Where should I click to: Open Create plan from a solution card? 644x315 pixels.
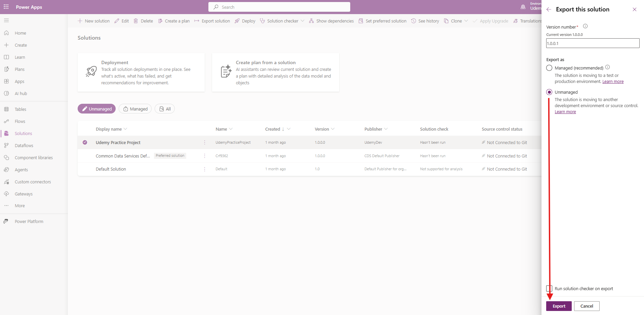pos(276,72)
